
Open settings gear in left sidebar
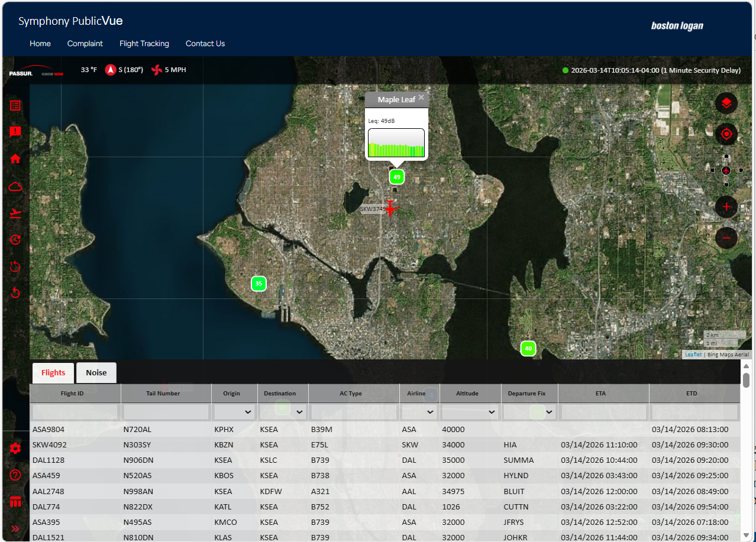click(15, 449)
